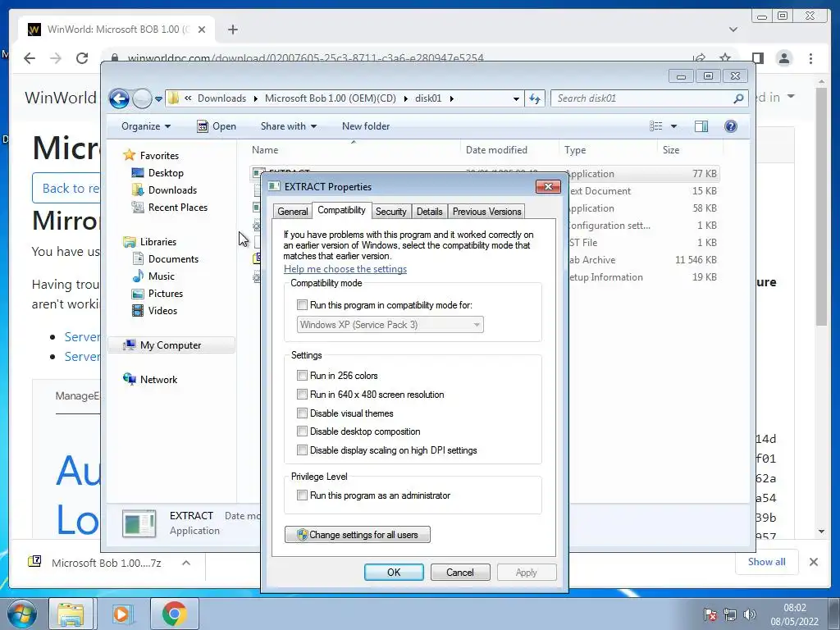840x630 pixels.
Task: Click the Chrome profile avatar icon
Action: (x=783, y=58)
